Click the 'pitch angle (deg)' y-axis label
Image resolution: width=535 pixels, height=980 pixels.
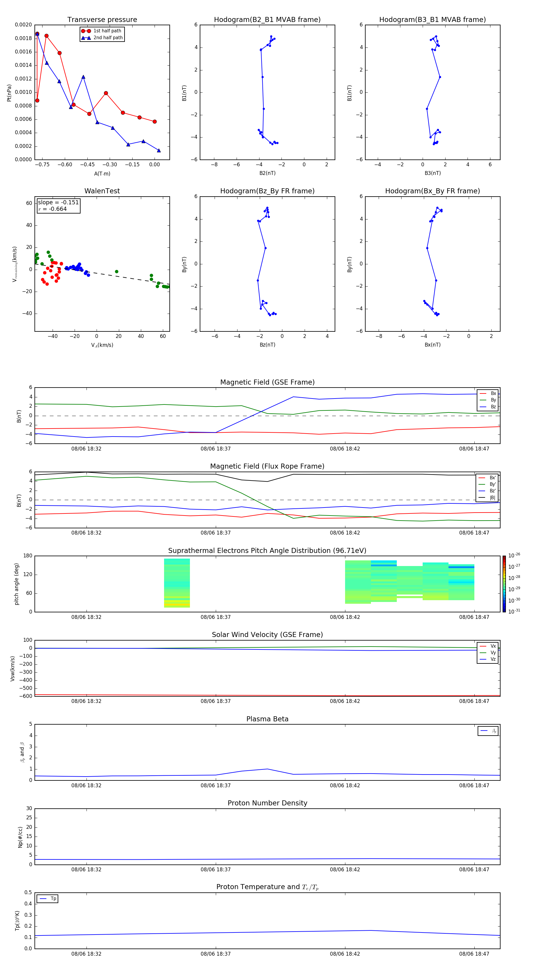click(16, 584)
